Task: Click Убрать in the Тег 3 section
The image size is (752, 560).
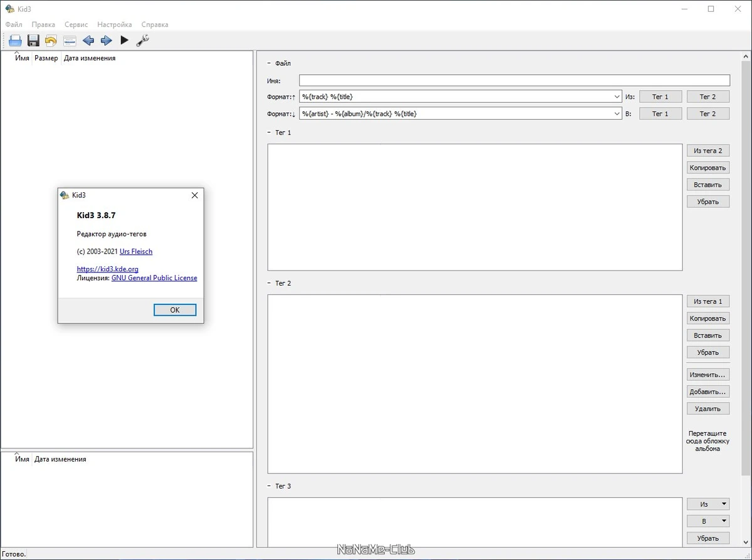Action: pos(708,538)
